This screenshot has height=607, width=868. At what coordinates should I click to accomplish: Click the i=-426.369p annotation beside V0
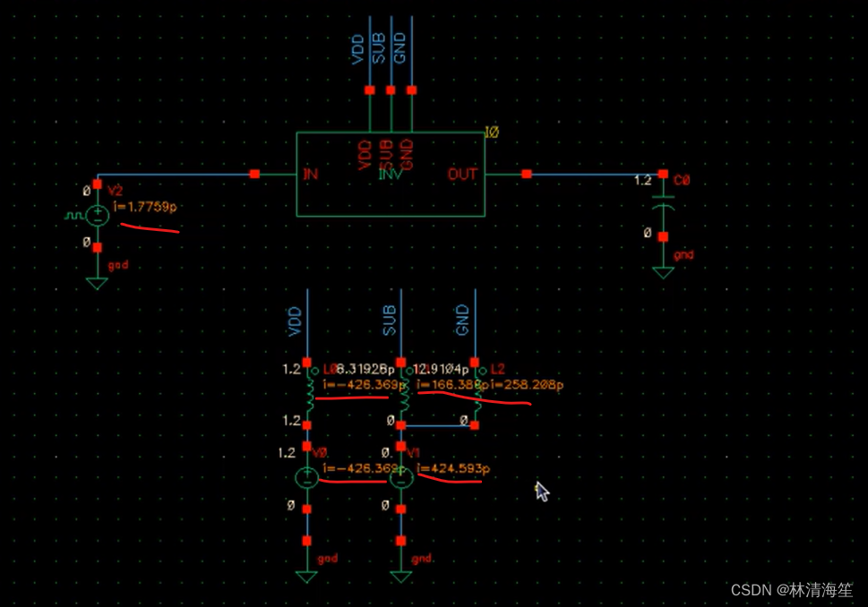point(365,468)
